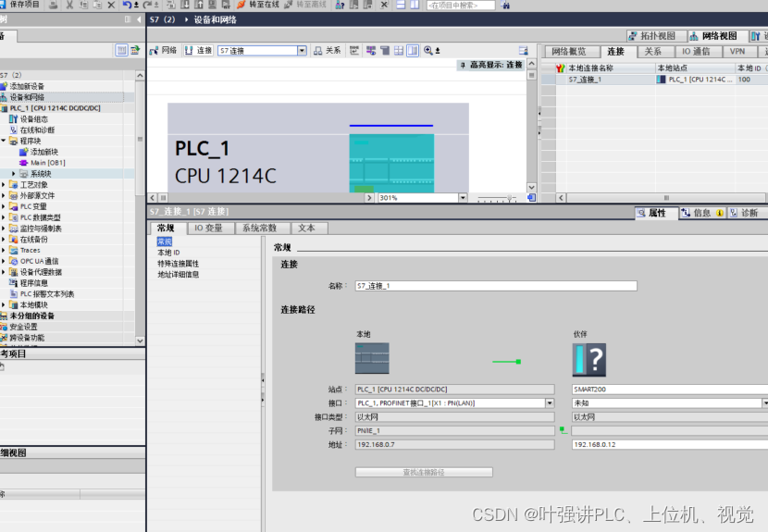The width and height of the screenshot is (768, 532).
Task: Click the print icon in top toolbar
Action: point(54,5)
